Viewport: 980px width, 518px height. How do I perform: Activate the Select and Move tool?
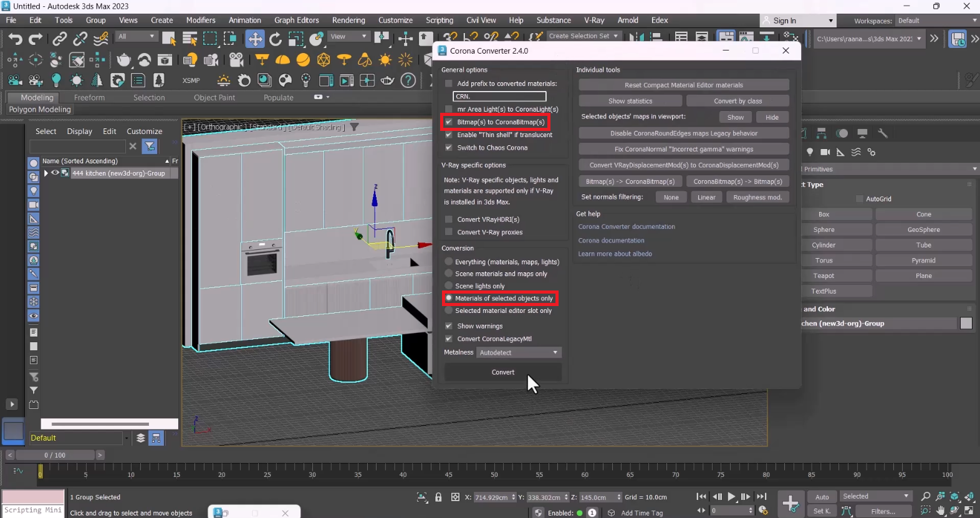(255, 39)
